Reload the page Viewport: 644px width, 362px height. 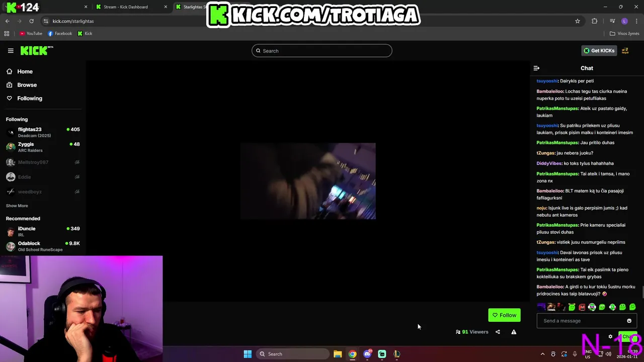point(31,21)
